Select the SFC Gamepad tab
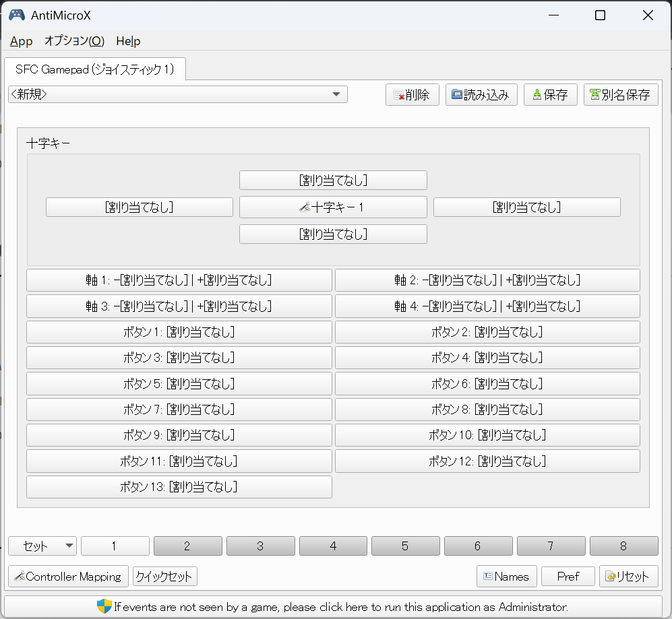This screenshot has height=619, width=672. pos(94,69)
